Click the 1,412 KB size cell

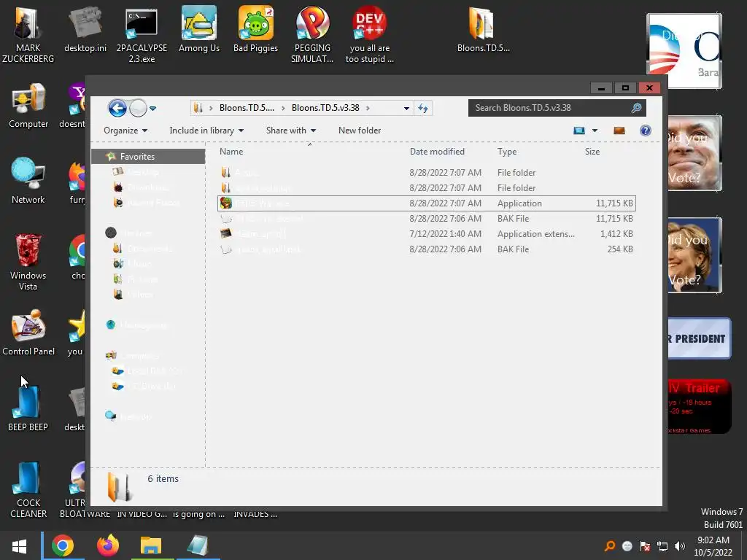click(616, 234)
